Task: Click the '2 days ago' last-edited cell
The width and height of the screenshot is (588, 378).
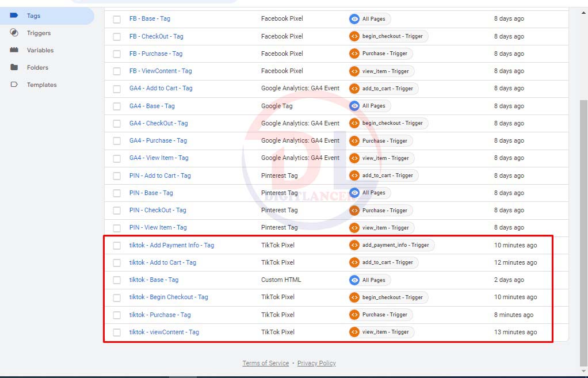Action: pos(509,280)
